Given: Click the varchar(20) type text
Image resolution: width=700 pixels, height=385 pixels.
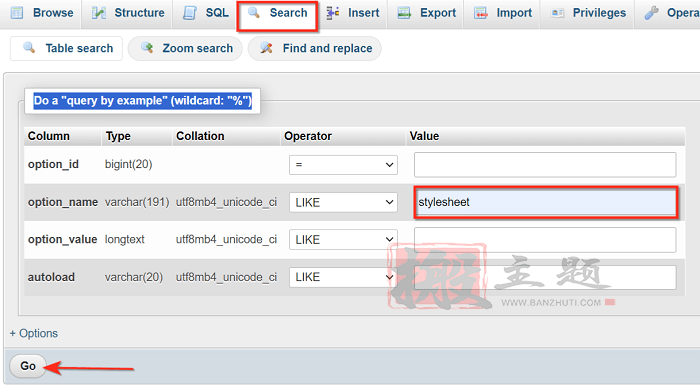Looking at the screenshot, I should [x=134, y=277].
